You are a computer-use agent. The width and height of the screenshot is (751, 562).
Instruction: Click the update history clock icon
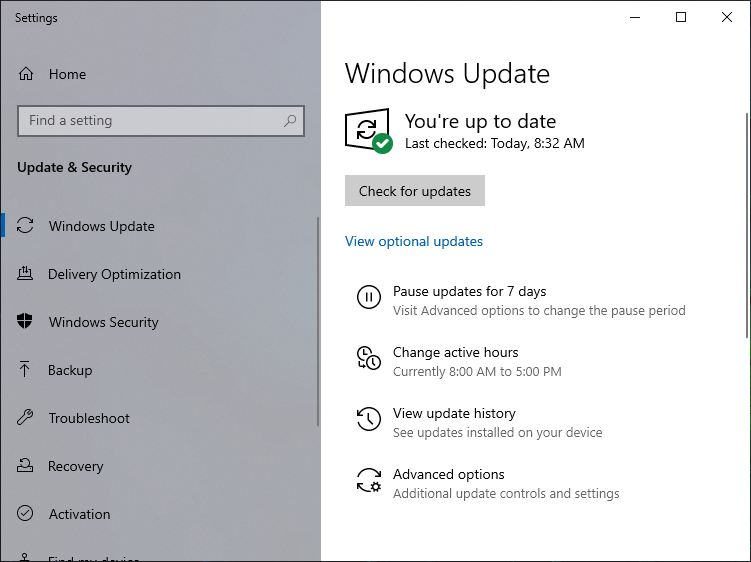click(369, 419)
